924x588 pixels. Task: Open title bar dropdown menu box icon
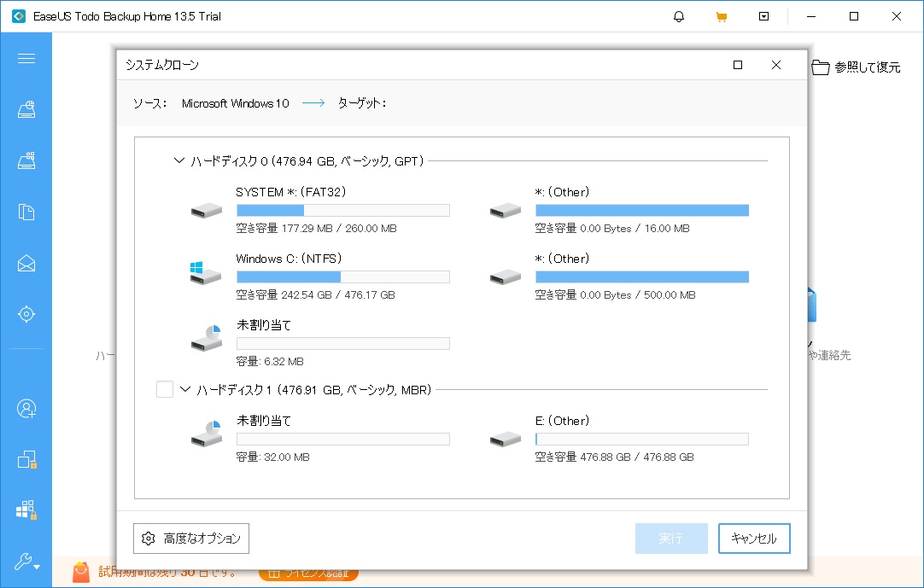[763, 16]
